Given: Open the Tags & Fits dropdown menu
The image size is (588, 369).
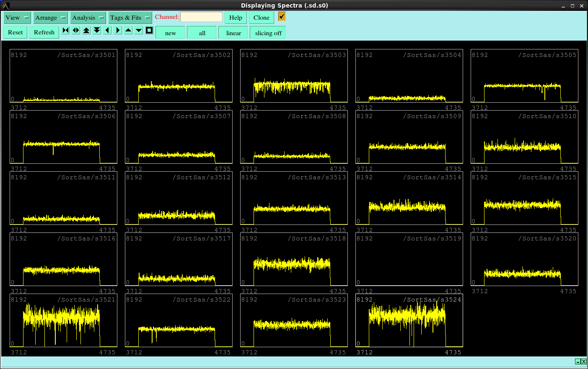Looking at the screenshot, I should [x=130, y=18].
